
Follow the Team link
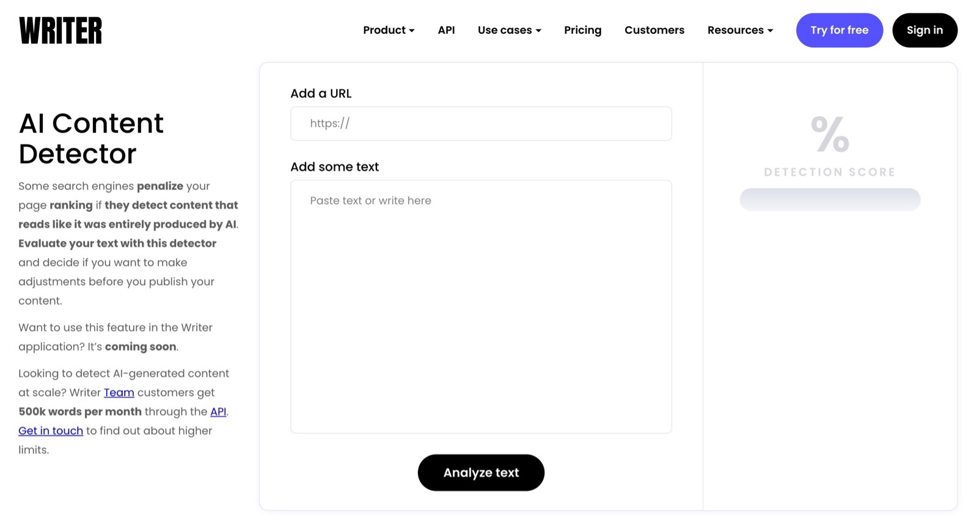pos(119,392)
